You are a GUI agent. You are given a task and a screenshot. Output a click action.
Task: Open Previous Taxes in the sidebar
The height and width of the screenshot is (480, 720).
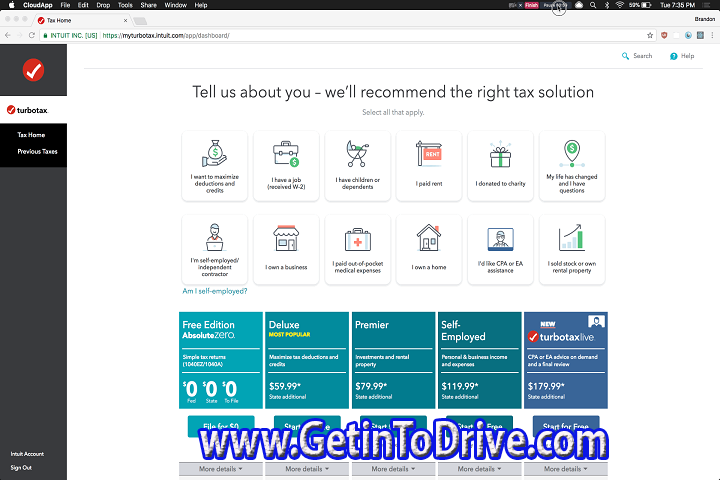(37, 152)
